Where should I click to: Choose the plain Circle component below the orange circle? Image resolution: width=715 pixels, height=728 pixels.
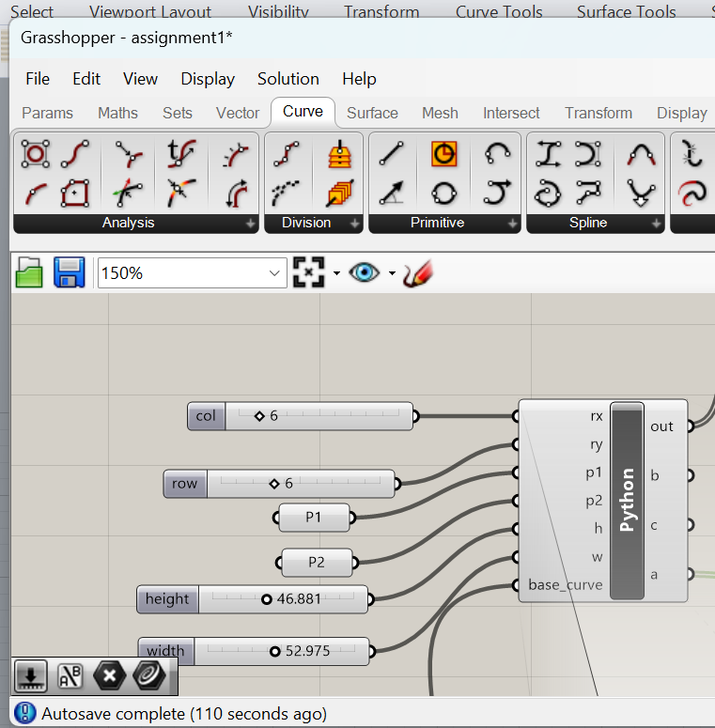click(443, 194)
